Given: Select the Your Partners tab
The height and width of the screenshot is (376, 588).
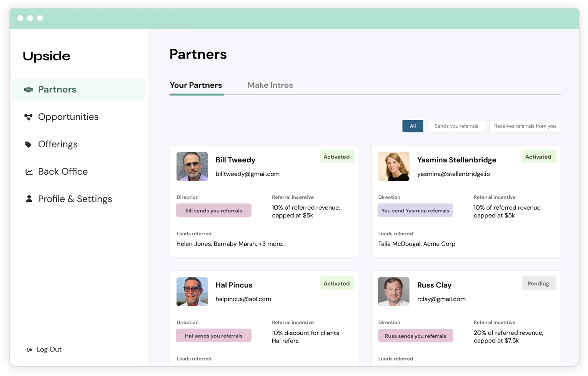Looking at the screenshot, I should pyautogui.click(x=196, y=85).
